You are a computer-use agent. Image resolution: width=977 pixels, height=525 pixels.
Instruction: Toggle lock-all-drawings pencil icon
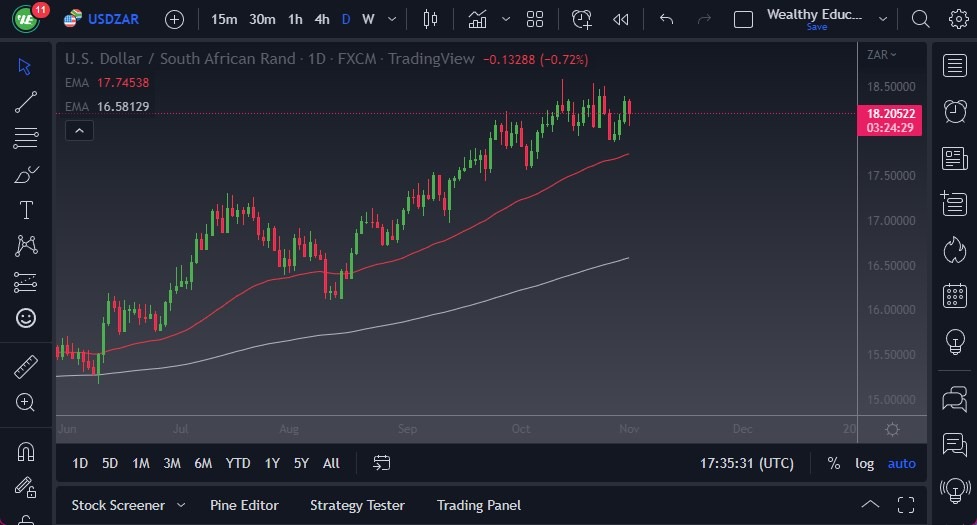pos(26,487)
